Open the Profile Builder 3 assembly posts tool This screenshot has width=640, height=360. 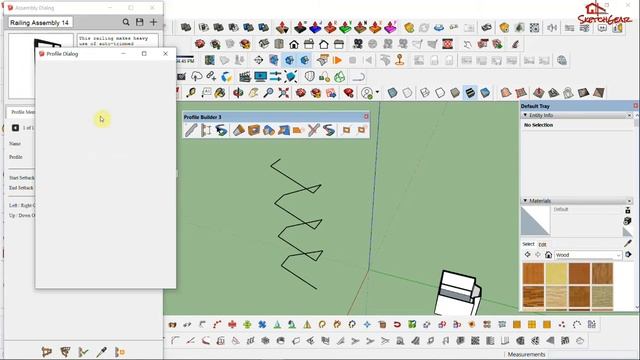pyautogui.click(x=206, y=130)
